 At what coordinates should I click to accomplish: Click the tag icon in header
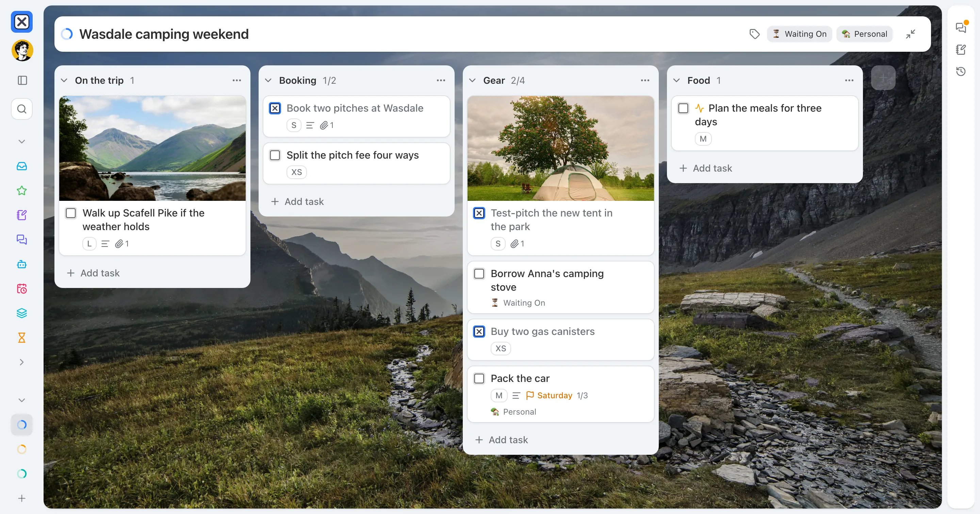pos(754,34)
